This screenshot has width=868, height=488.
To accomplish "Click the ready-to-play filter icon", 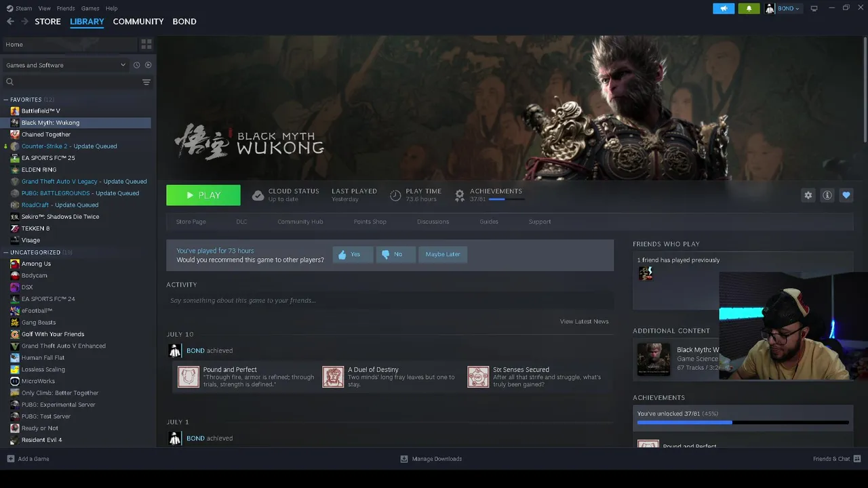I will pyautogui.click(x=148, y=65).
